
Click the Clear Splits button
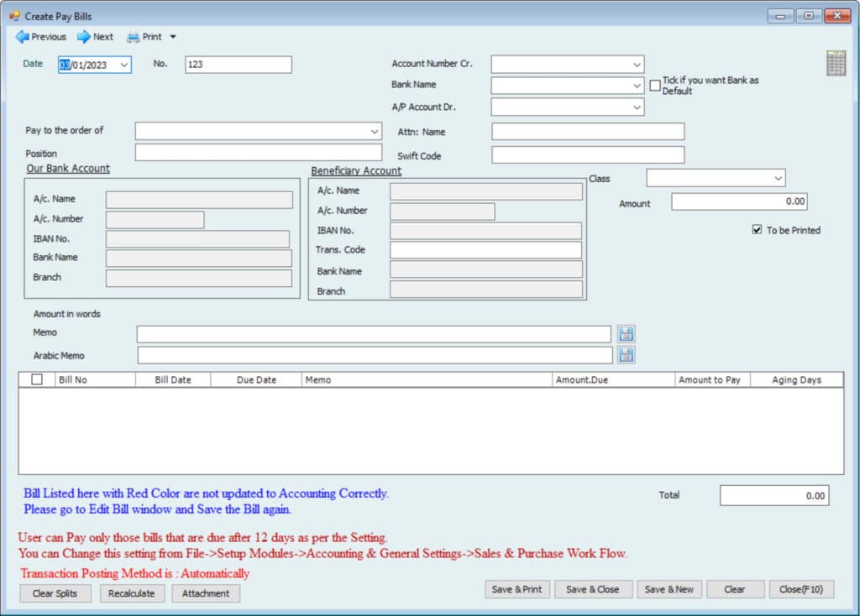[55, 593]
